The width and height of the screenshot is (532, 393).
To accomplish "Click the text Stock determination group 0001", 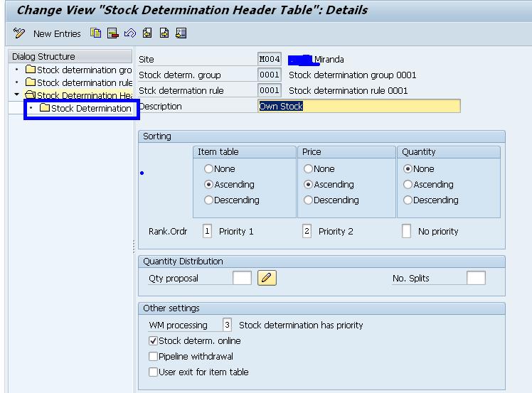I will 353,75.
